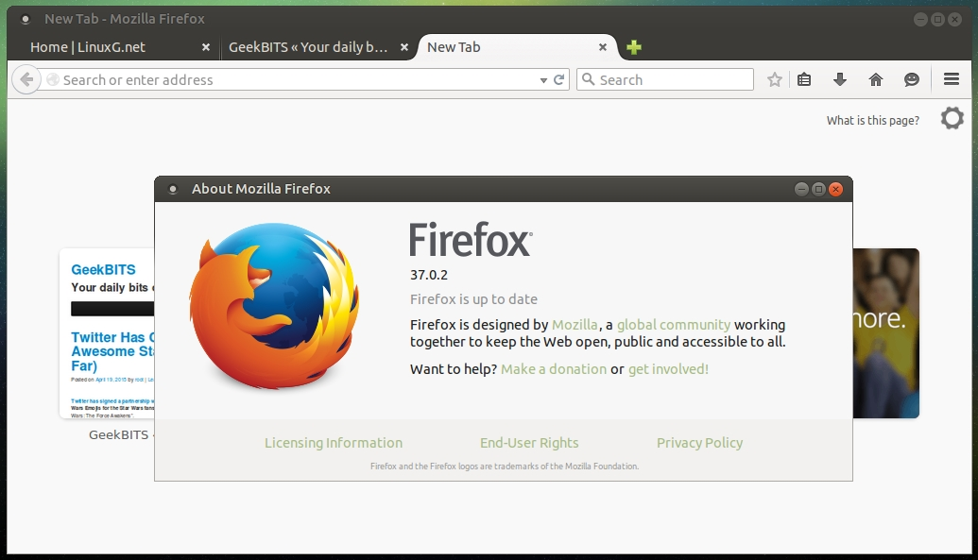Click the Privacy Policy link

point(699,442)
